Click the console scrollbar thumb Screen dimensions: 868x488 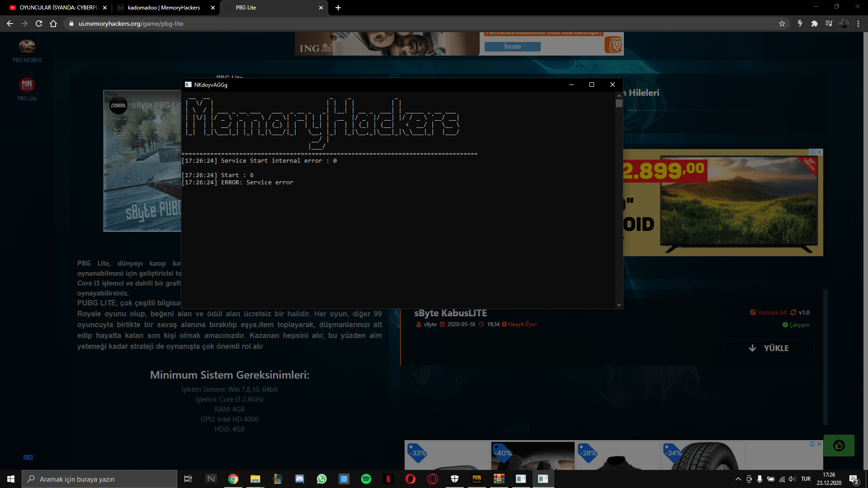point(619,103)
